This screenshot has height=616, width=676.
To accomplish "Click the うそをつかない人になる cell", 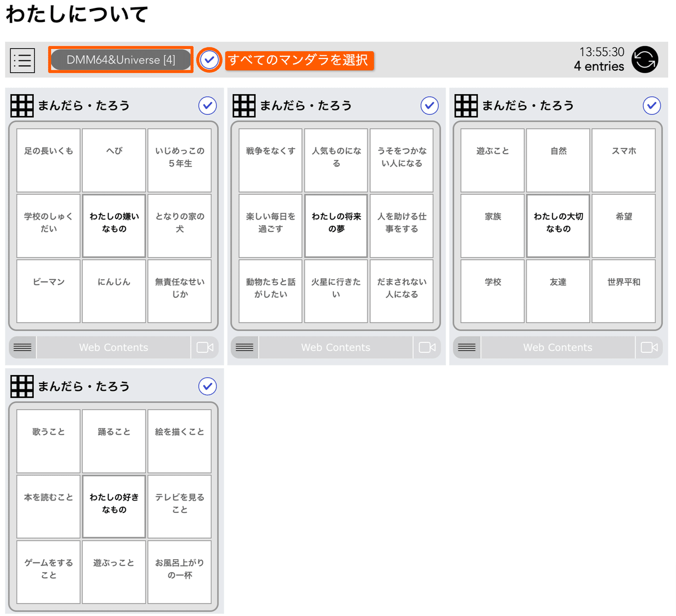I will pyautogui.click(x=402, y=160).
